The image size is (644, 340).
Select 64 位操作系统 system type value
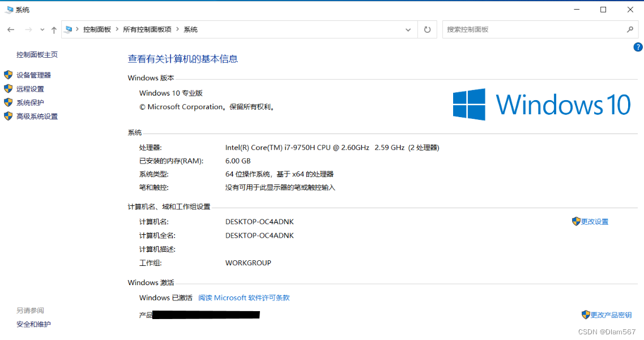[x=279, y=174]
